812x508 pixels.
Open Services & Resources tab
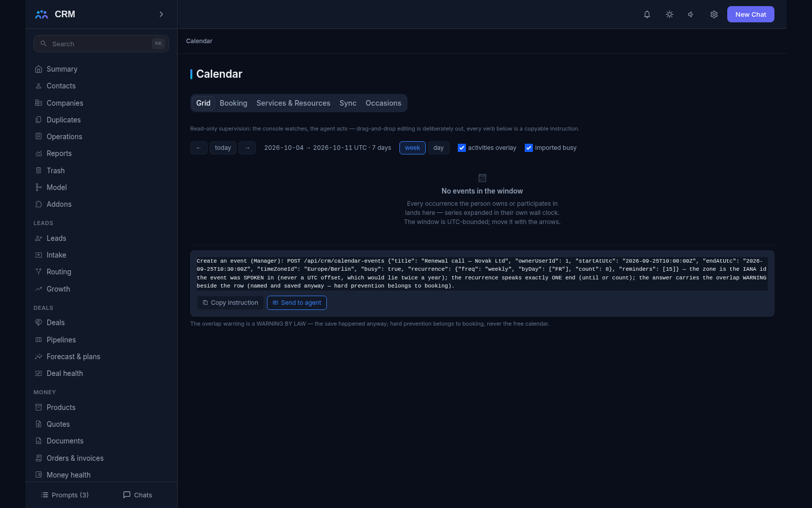click(x=293, y=103)
